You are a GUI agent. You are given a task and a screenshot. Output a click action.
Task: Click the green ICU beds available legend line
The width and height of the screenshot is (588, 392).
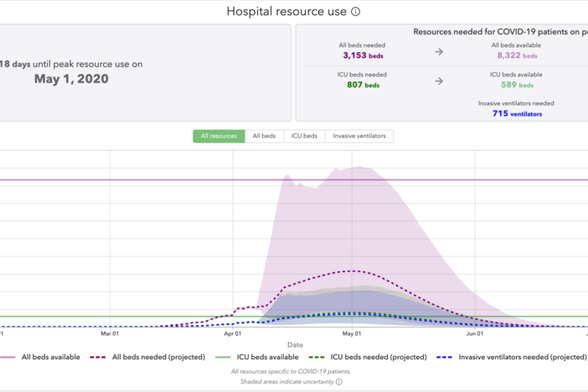(223, 358)
